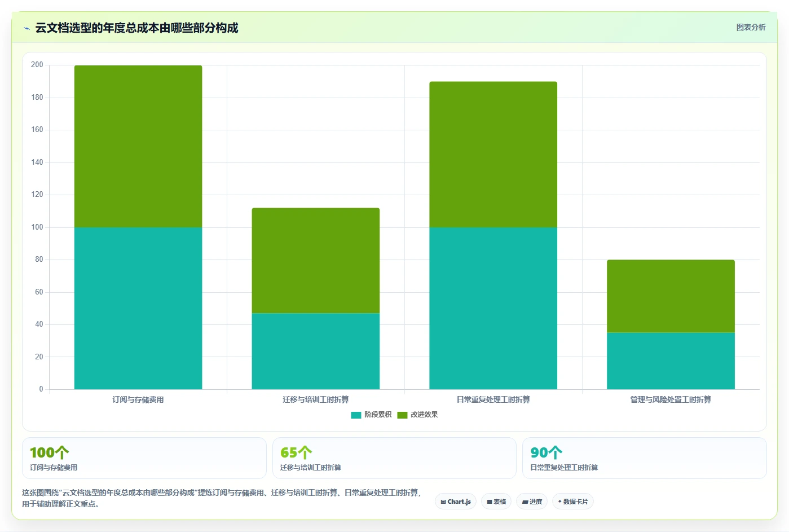The width and height of the screenshot is (789, 532).
Task: Click the x-axis label 订阅与存储费用
Action: 138,399
